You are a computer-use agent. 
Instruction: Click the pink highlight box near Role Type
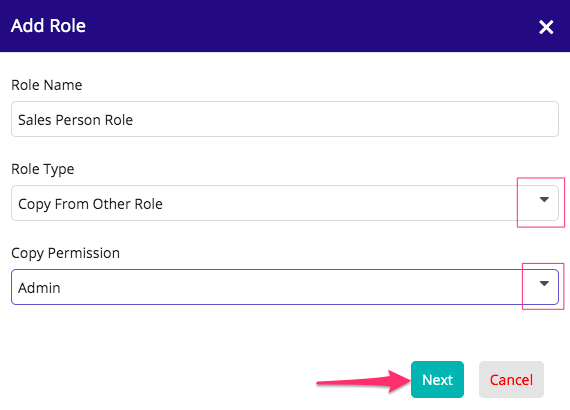[541, 202]
